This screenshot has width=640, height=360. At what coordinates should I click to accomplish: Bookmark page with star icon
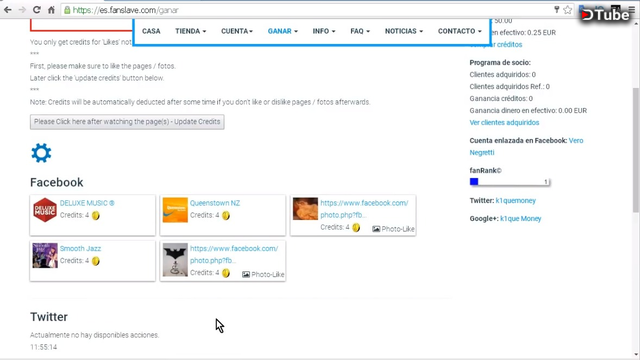click(x=567, y=10)
